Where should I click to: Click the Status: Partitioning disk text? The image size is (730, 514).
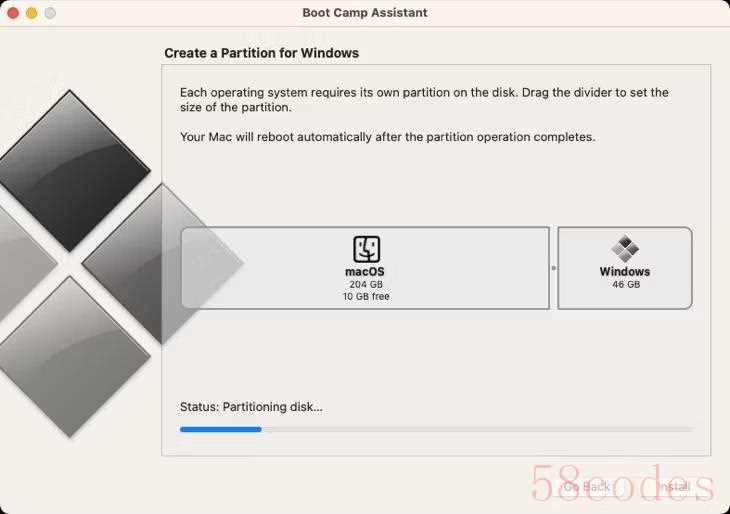coord(251,407)
